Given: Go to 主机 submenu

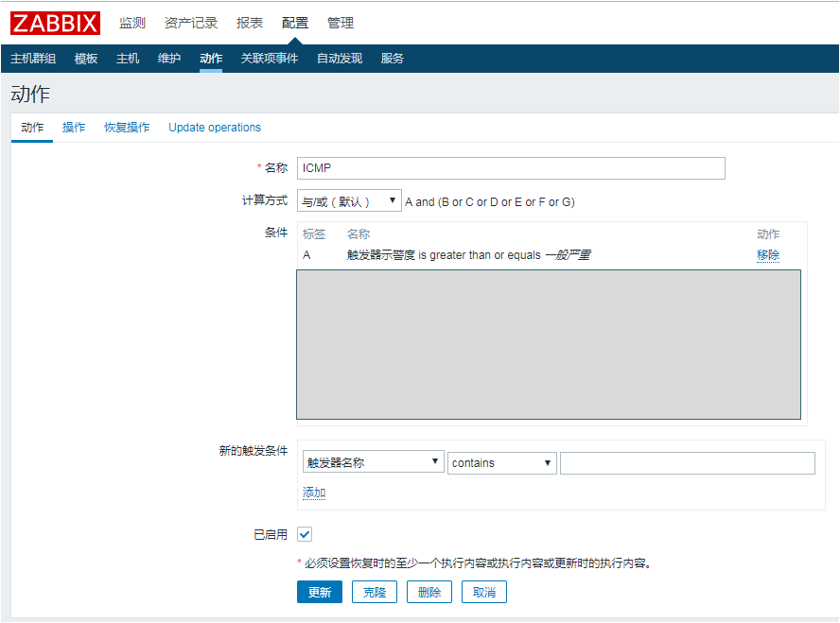Looking at the screenshot, I should point(128,59).
